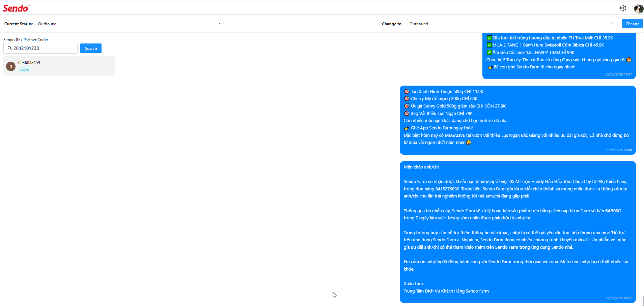This screenshot has width=644, height=306.
Task: Click the Search button
Action: (91, 48)
